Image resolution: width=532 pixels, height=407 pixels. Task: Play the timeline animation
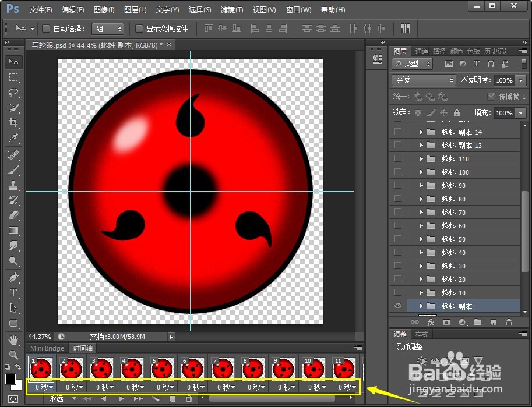coord(121,399)
